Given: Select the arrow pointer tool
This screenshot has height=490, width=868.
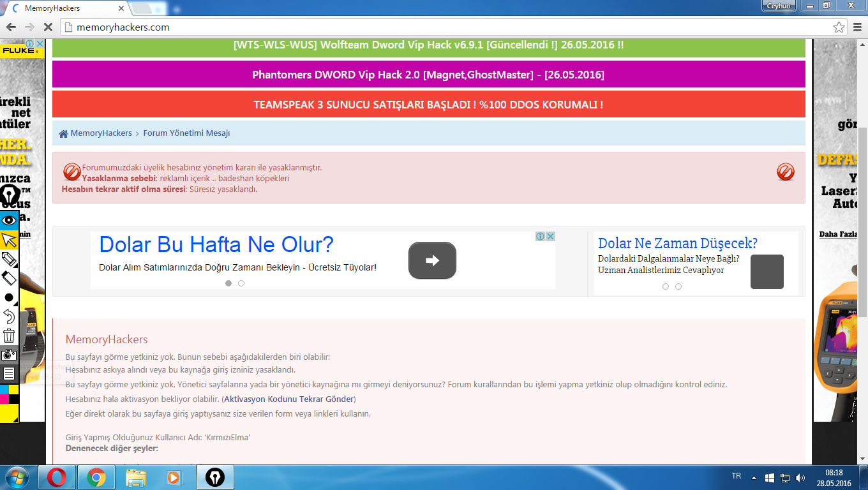Looking at the screenshot, I should [x=9, y=240].
